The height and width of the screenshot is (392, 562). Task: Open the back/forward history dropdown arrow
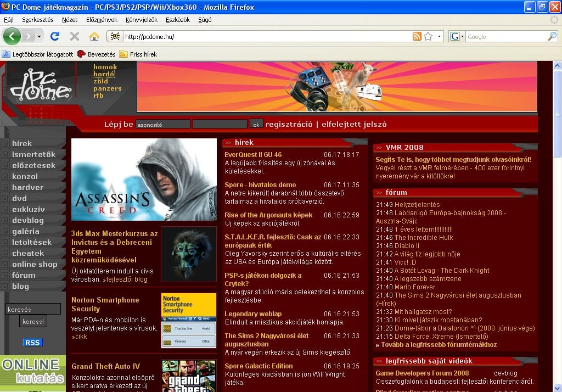click(39, 37)
